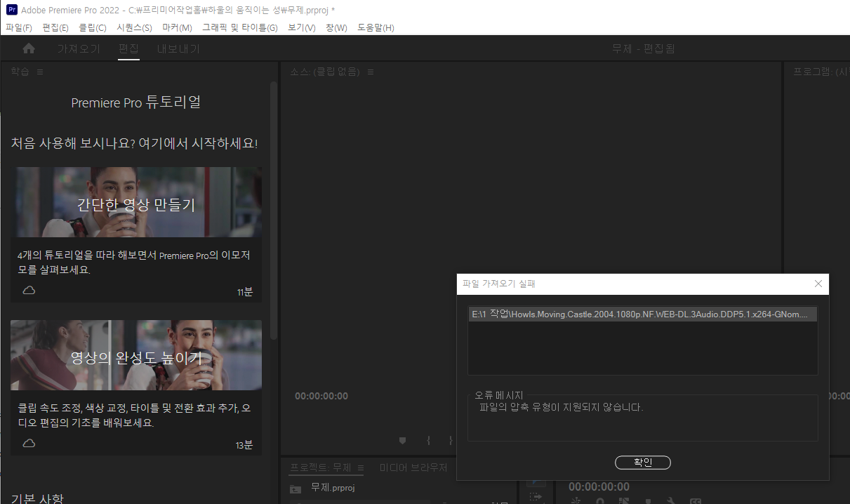The height and width of the screenshot is (504, 850).
Task: Open the 파일(F) menu
Action: tap(19, 27)
